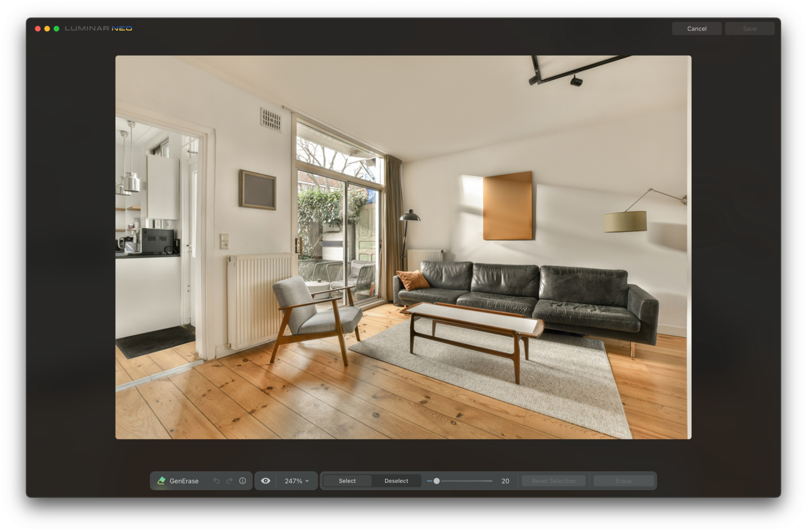This screenshot has height=532, width=807.
Task: Click the chevron next to the zoom percentage
Action: pos(306,481)
